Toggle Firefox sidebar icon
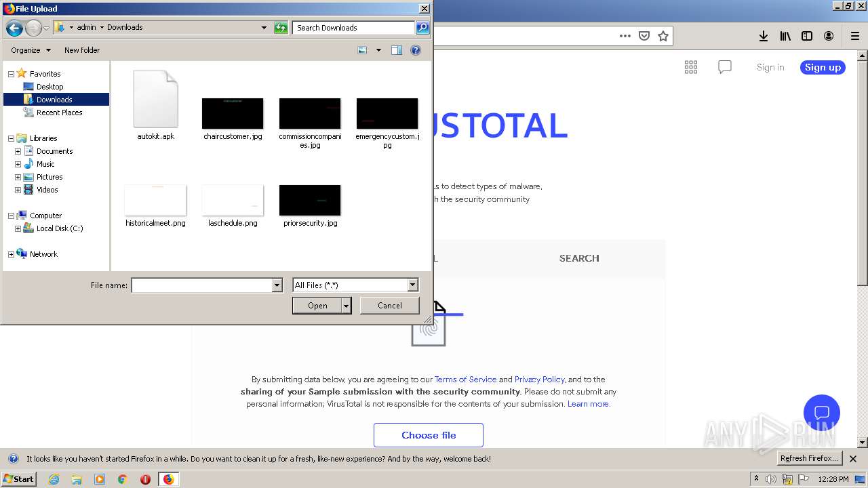The image size is (868, 488). (807, 36)
